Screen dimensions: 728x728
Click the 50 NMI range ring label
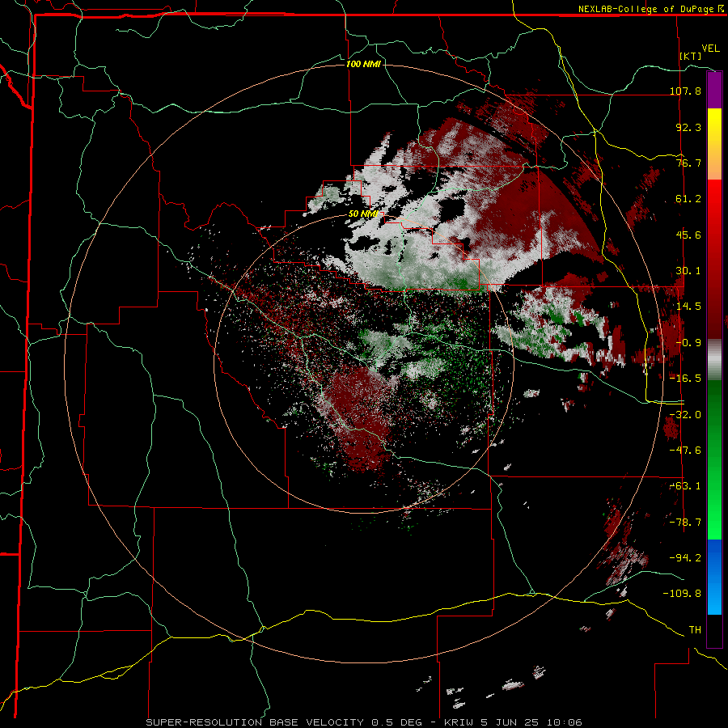point(362,214)
